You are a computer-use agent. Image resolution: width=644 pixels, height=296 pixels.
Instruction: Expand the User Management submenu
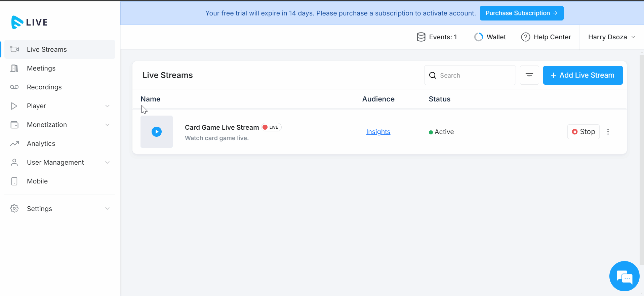tap(108, 162)
